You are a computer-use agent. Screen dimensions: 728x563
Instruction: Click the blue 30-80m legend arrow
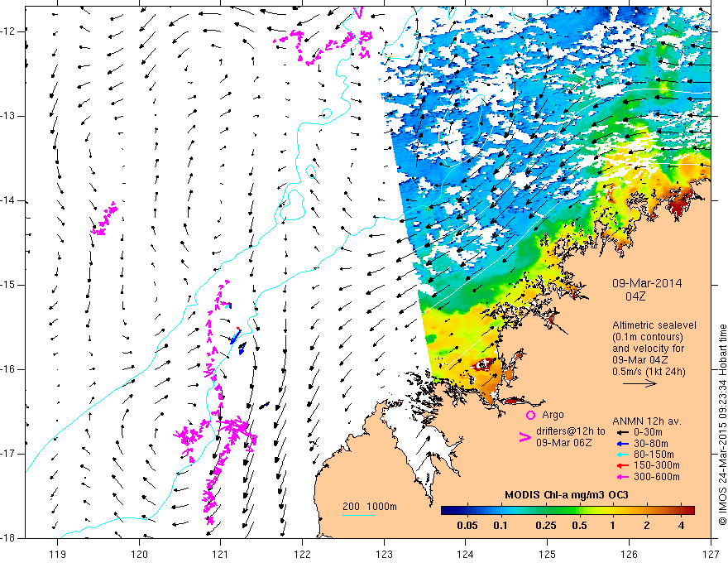point(622,444)
